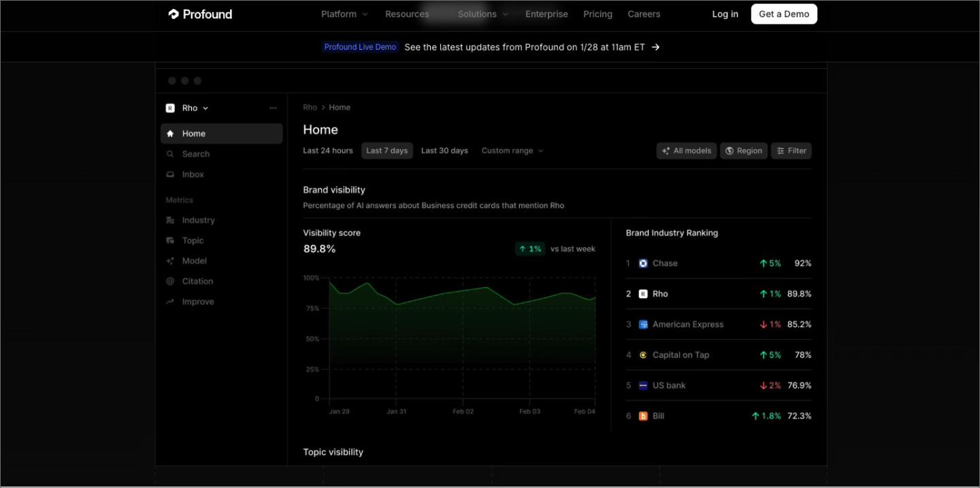Open the Topic metrics page

[x=221, y=240]
